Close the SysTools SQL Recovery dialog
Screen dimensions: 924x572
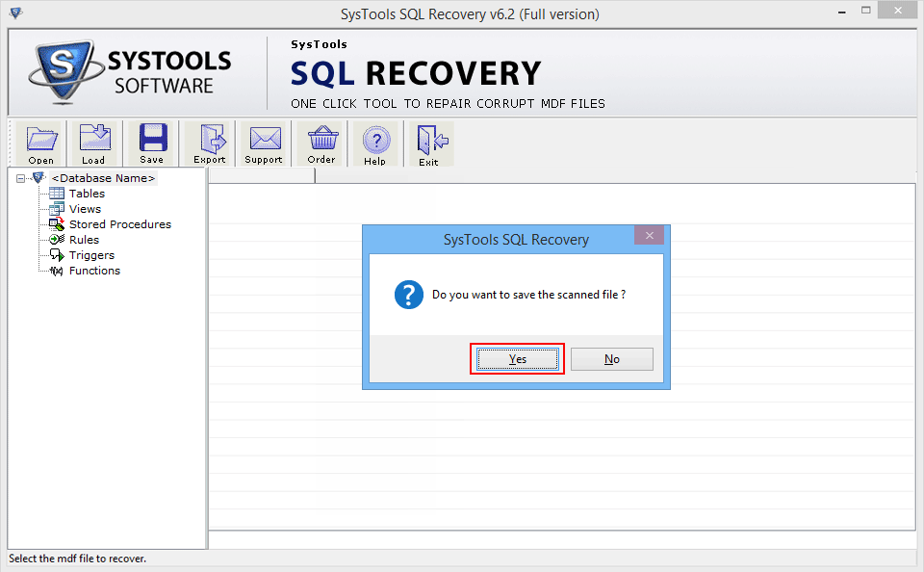tap(650, 235)
